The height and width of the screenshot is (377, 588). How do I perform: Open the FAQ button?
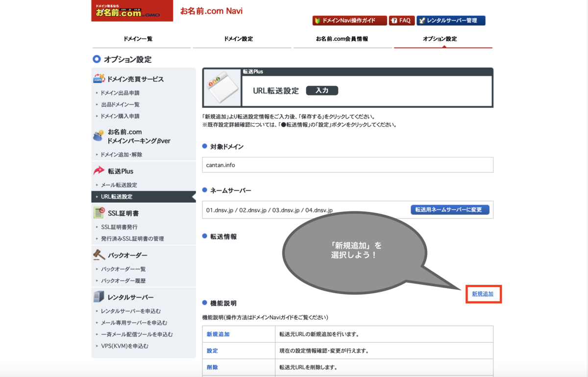pos(401,21)
